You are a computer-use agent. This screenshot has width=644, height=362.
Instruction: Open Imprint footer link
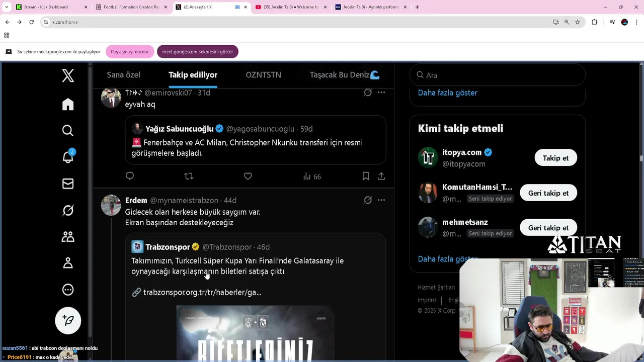[x=427, y=300]
